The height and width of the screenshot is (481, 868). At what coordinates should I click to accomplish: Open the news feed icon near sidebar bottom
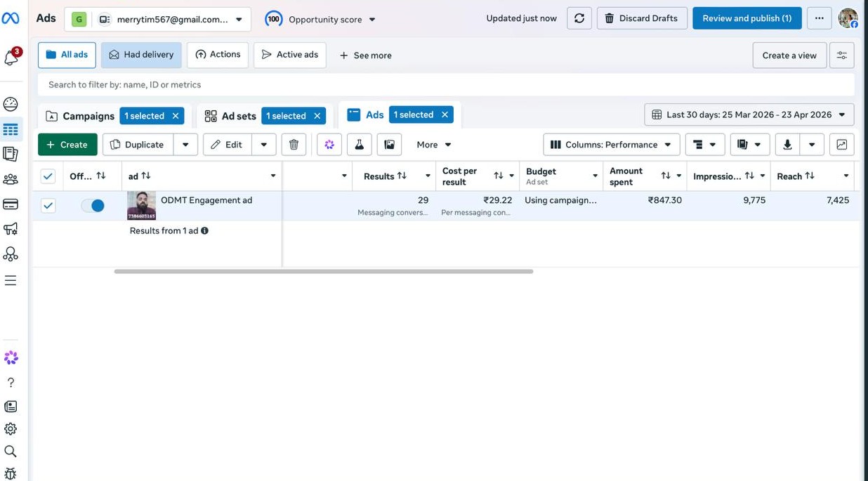11,407
